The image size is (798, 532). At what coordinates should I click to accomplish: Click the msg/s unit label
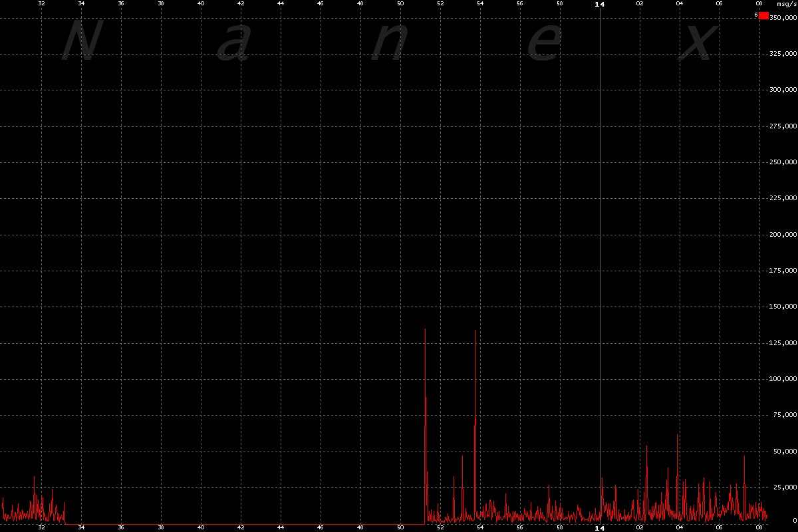point(785,3)
